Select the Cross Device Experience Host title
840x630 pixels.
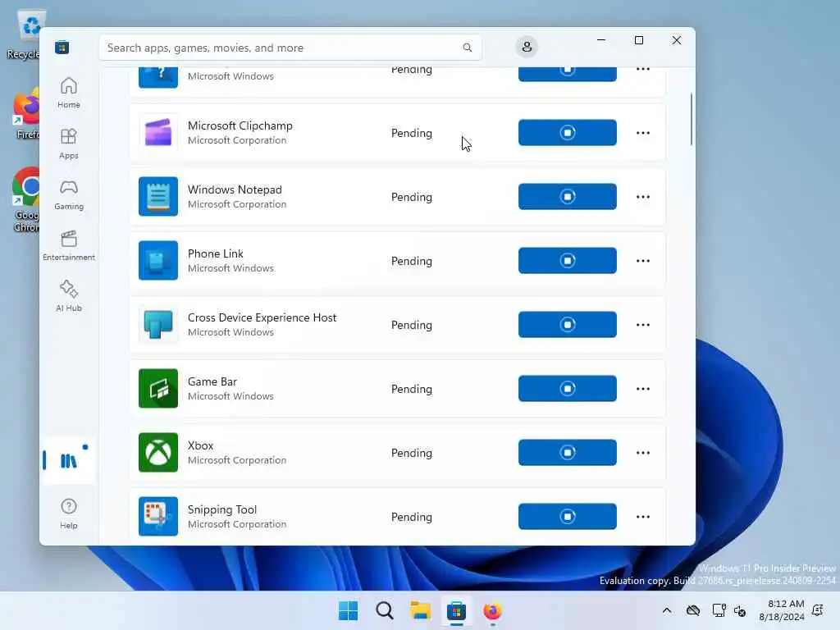(262, 317)
